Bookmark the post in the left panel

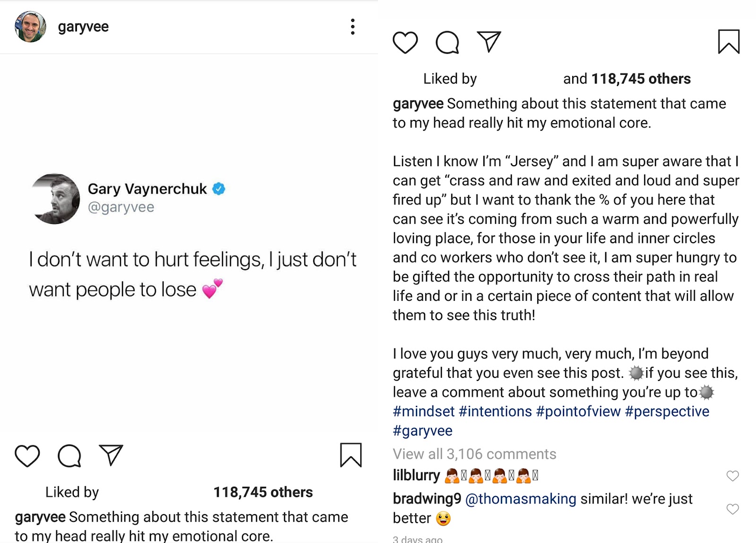[351, 455]
